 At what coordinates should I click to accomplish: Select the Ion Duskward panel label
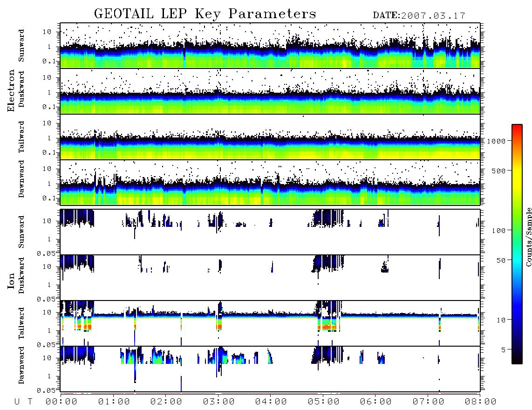(21, 275)
